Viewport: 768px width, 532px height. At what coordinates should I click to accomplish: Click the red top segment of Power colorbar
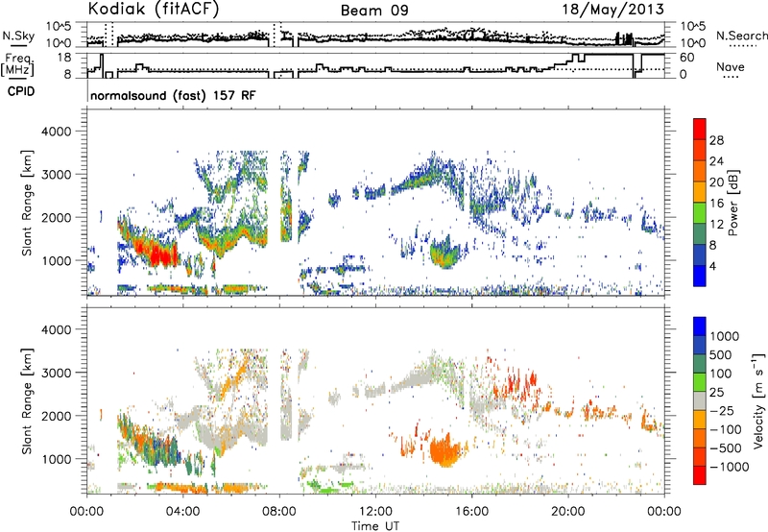700,129
